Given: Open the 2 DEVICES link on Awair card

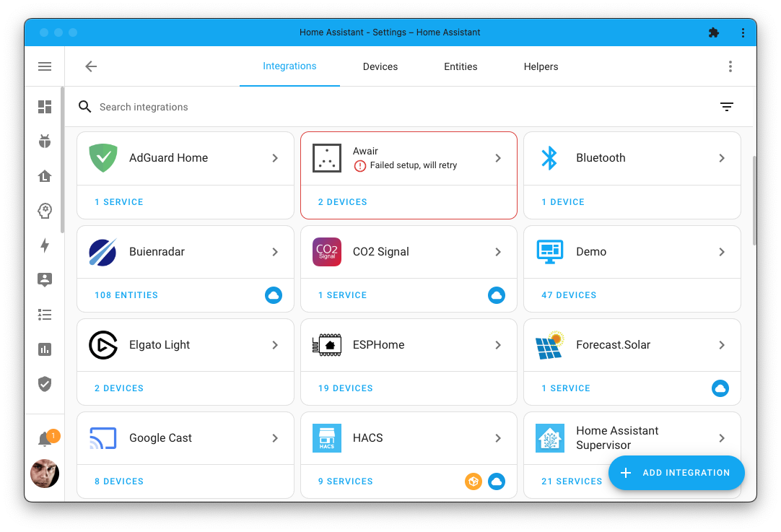Looking at the screenshot, I should tap(342, 201).
